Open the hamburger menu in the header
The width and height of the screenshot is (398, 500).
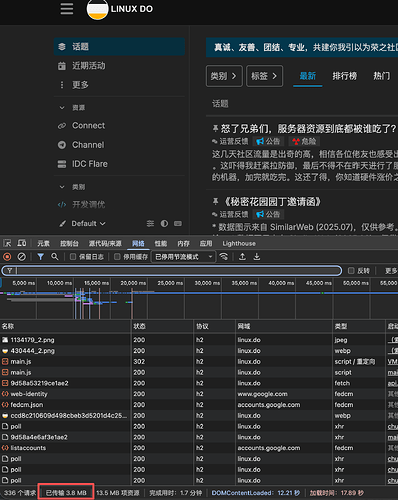tap(67, 9)
